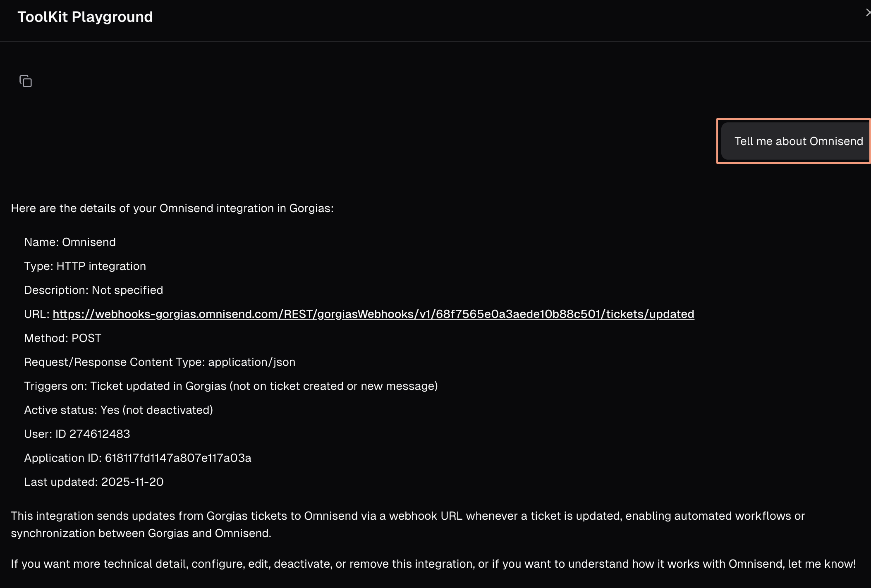Click the copy icon above the conversation

(x=26, y=81)
